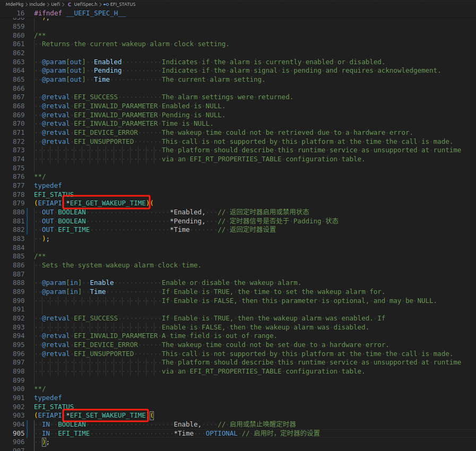The width and height of the screenshot is (476, 451).
Task: Select line number 879 in the gutter
Action: [x=20, y=203]
